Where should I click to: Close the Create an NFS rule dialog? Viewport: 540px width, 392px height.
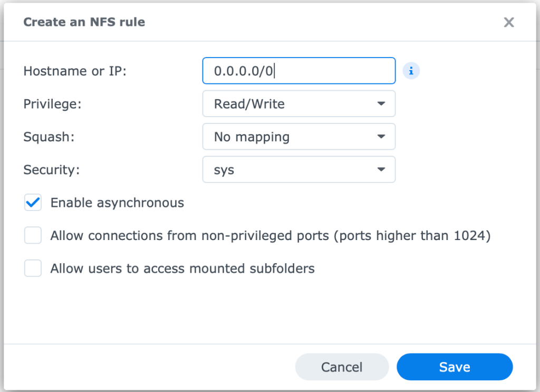coord(508,22)
